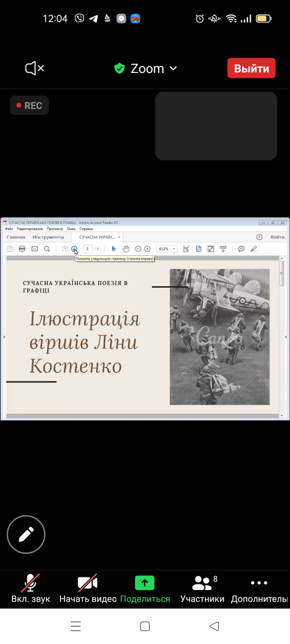Open the Файл menu
This screenshot has width=290, height=644.
click(9, 229)
